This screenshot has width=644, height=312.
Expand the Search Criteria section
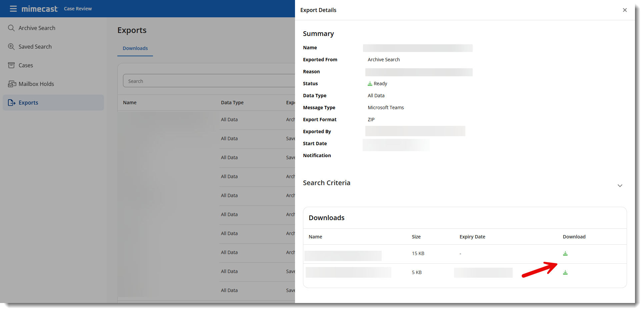(x=620, y=186)
